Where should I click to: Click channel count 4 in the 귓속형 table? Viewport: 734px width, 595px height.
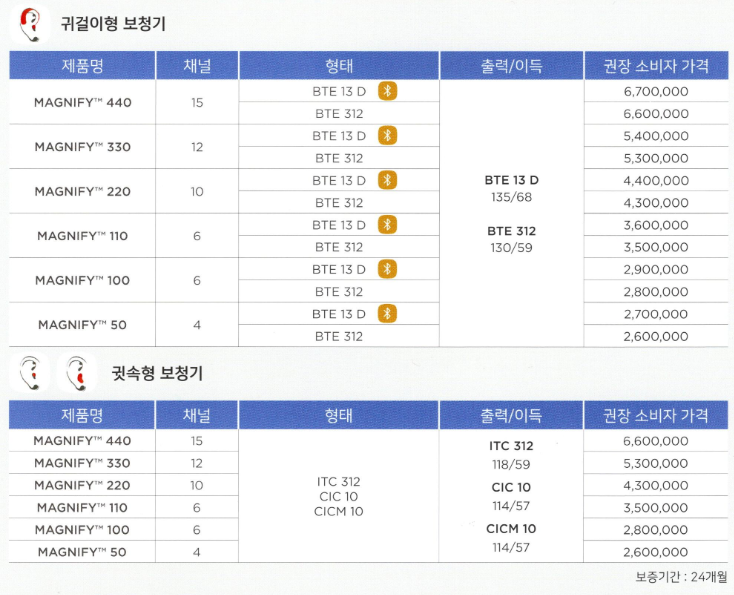pyautogui.click(x=197, y=552)
